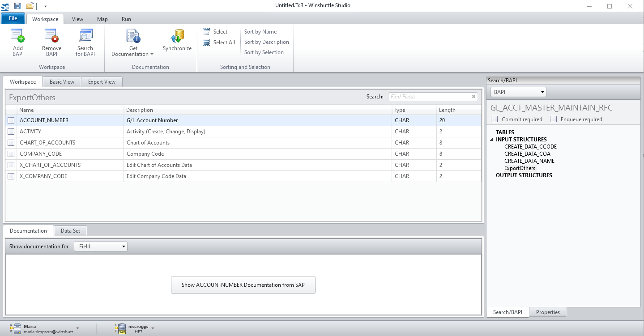The width and height of the screenshot is (644, 336).
Task: Open the Basic View tab
Action: click(62, 82)
